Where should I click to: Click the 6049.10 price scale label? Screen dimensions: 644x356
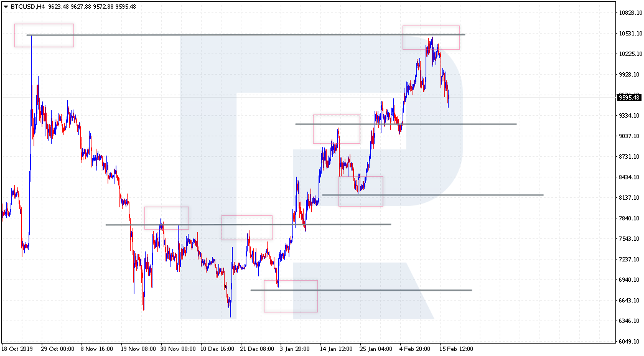point(630,341)
